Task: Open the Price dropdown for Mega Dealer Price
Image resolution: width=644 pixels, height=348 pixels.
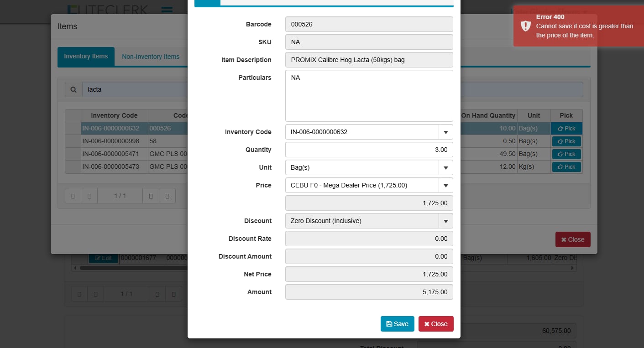Action: click(445, 186)
